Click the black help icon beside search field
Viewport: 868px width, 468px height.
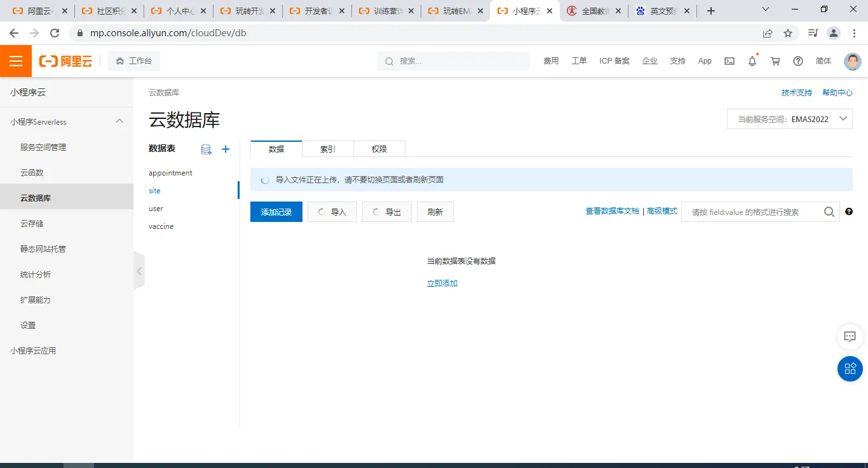[x=849, y=212]
